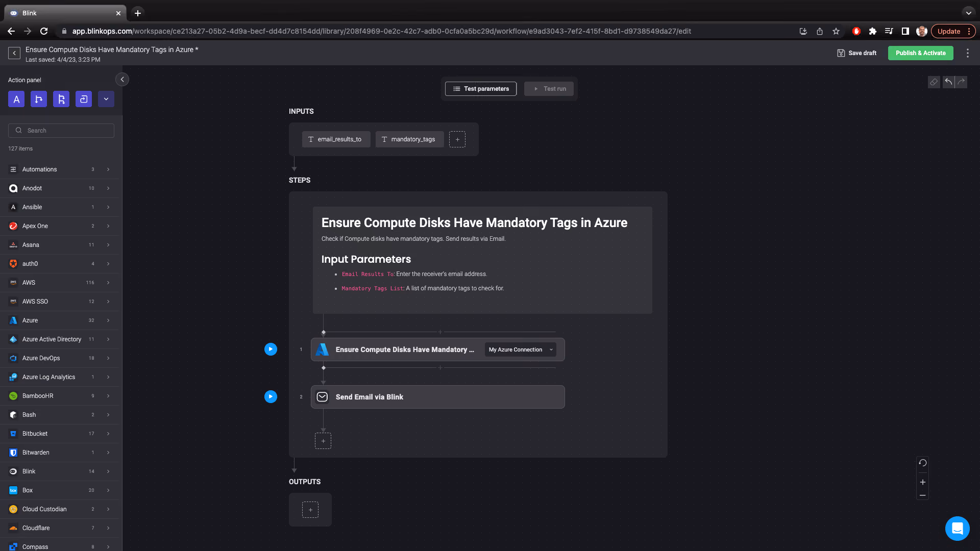Open Blink in the actions list

tap(59, 471)
